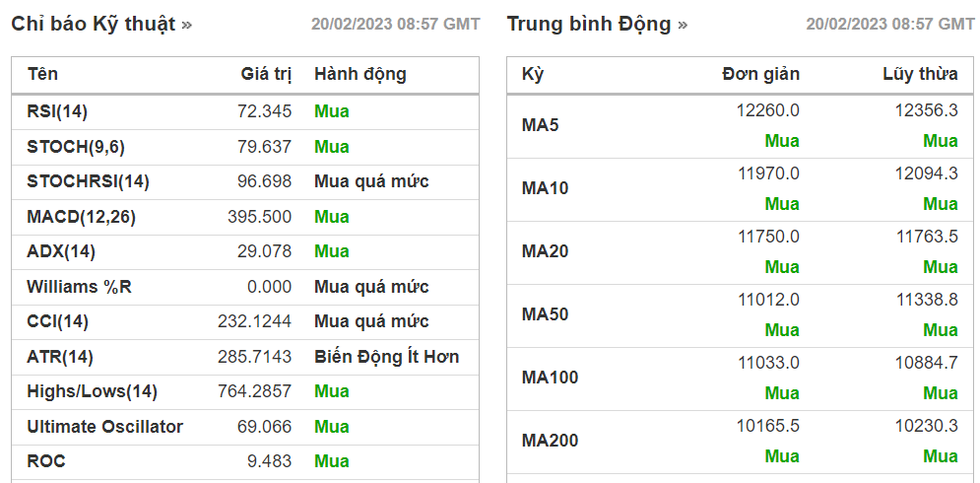Click the MA200 exponential value 10230.3
This screenshot has width=980, height=483.
pyautogui.click(x=926, y=426)
